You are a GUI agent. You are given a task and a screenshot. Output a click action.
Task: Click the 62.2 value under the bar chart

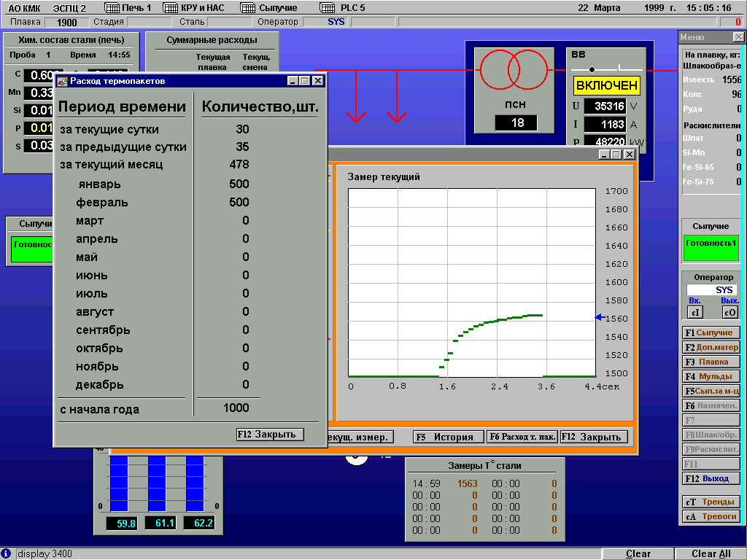coord(199,524)
